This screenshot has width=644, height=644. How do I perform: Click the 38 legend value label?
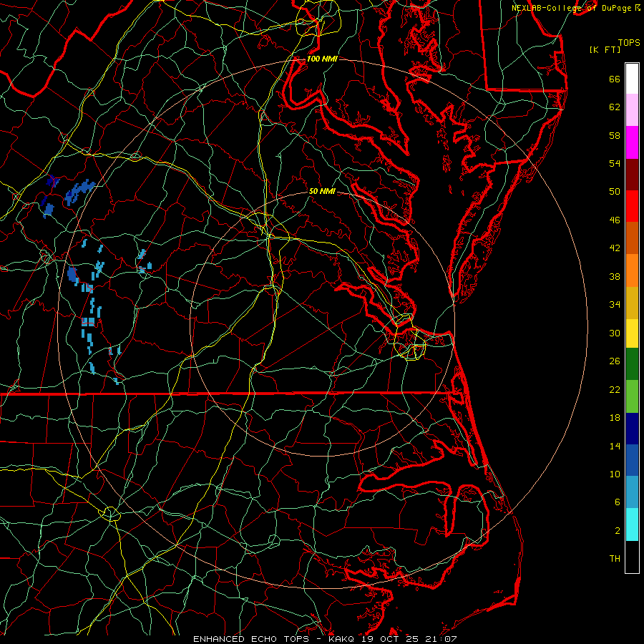click(615, 276)
